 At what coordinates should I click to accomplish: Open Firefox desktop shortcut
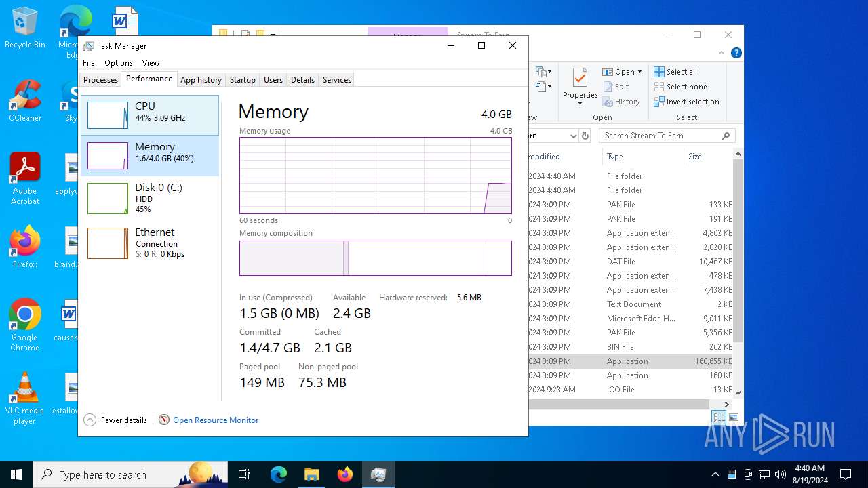[25, 247]
